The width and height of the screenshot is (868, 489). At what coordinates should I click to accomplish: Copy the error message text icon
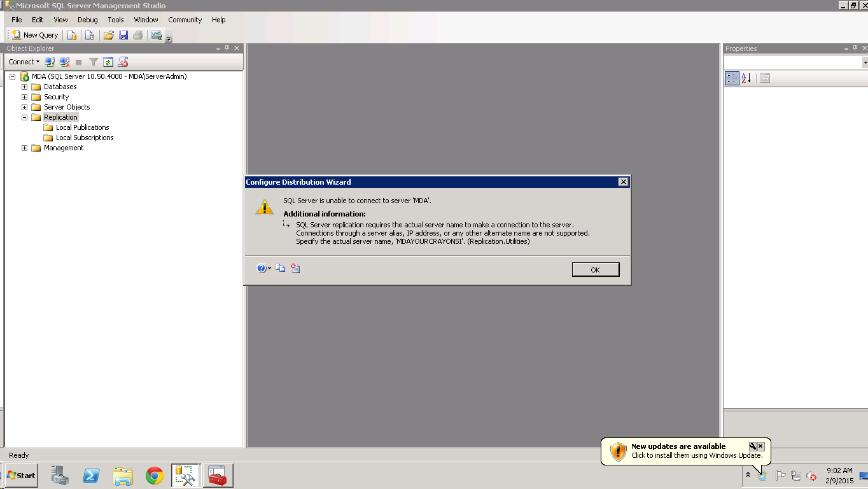point(281,269)
